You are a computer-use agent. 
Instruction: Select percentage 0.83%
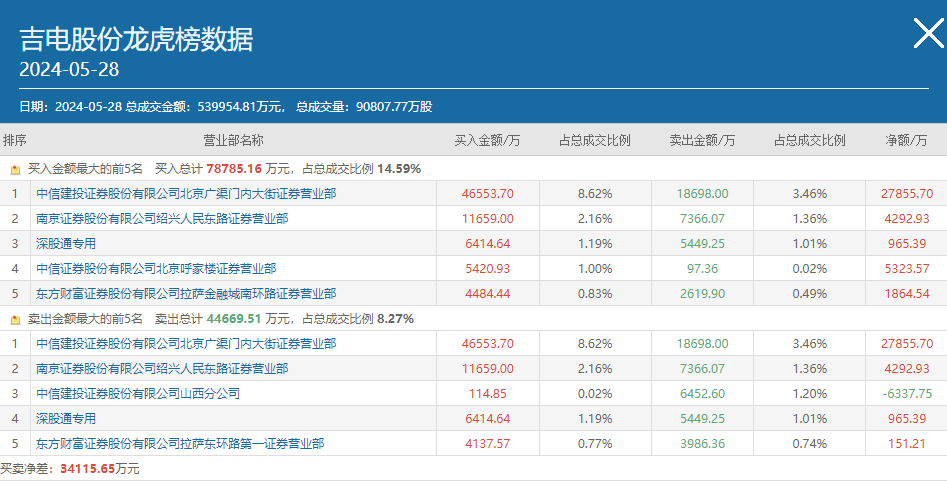pyautogui.click(x=595, y=294)
